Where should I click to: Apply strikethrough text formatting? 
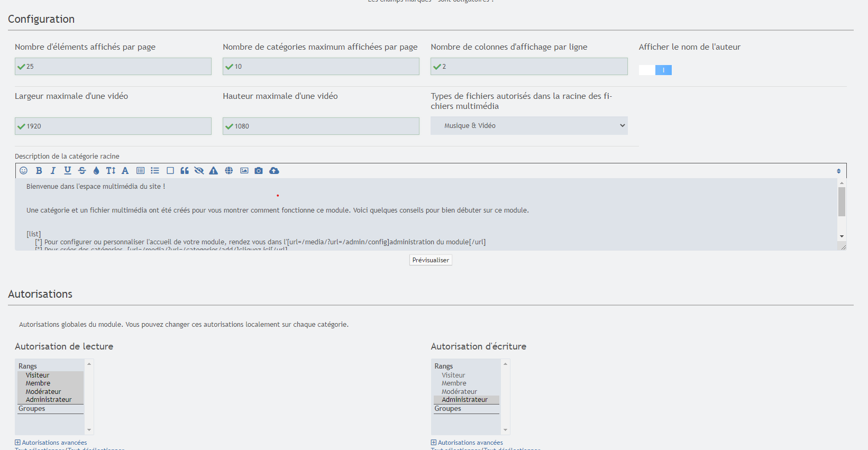tap(82, 170)
